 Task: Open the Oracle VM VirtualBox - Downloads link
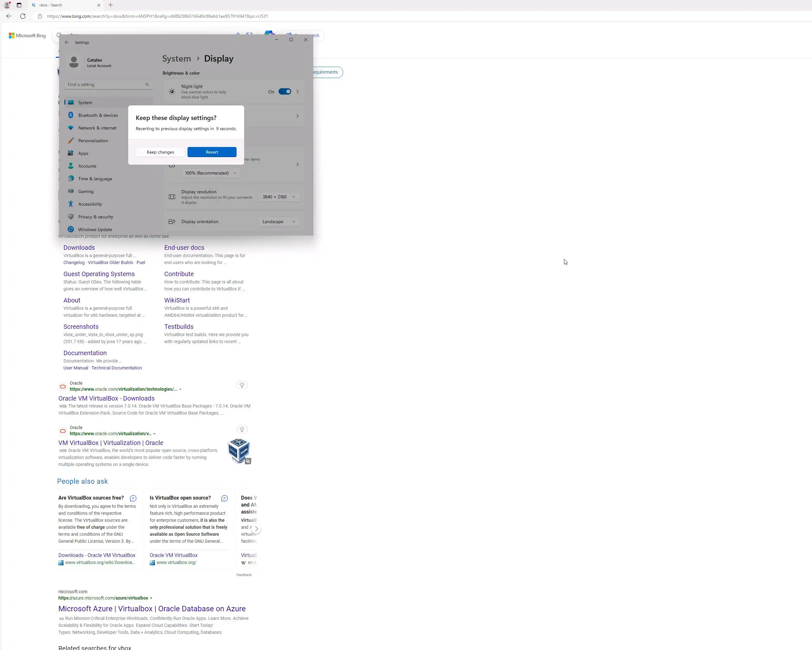106,398
